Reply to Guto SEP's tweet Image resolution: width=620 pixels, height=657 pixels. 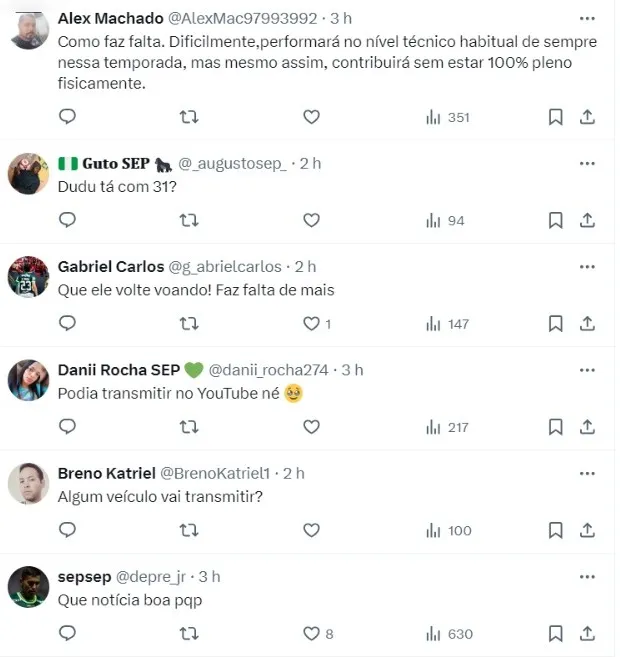(x=68, y=220)
